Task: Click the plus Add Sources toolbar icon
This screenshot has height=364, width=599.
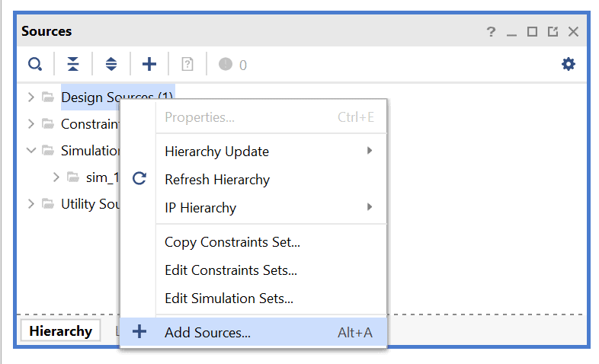Action: (149, 65)
